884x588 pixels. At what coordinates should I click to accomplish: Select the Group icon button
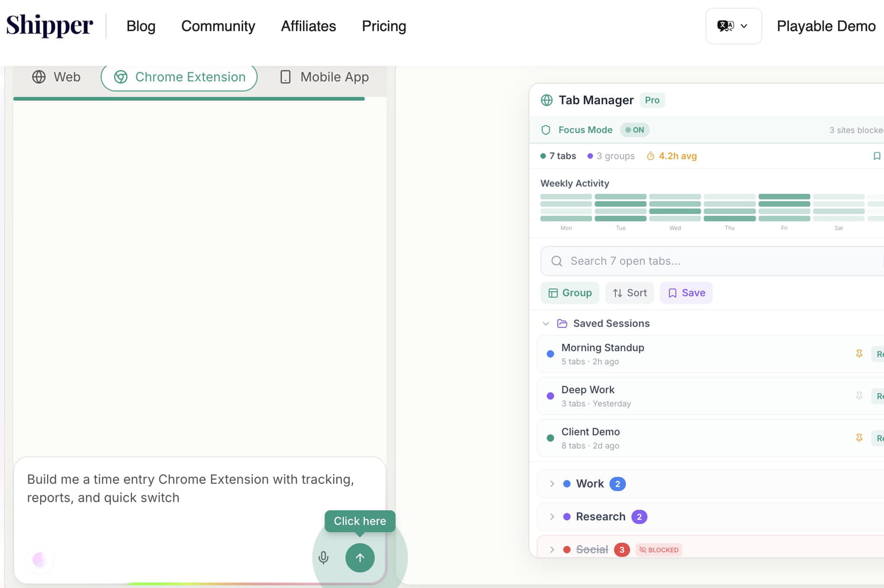coord(554,293)
